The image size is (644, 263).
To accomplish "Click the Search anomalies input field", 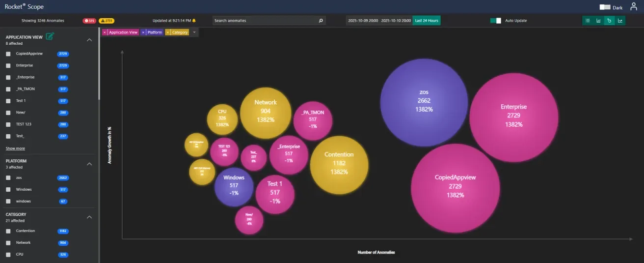I will coord(265,21).
